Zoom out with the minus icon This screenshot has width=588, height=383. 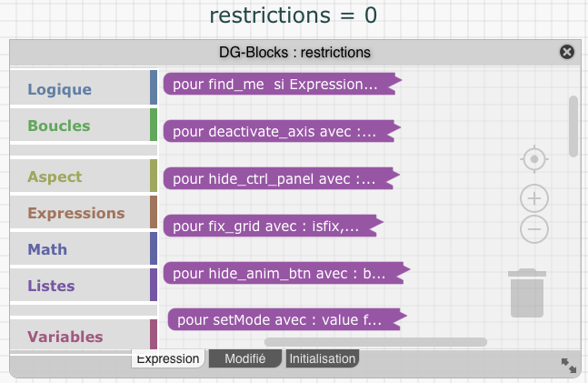(x=534, y=229)
